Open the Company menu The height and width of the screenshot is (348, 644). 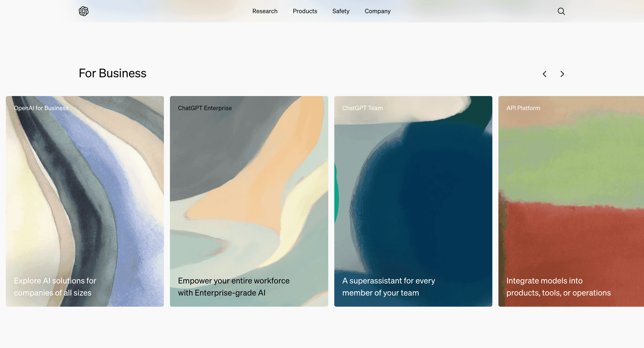[377, 11]
